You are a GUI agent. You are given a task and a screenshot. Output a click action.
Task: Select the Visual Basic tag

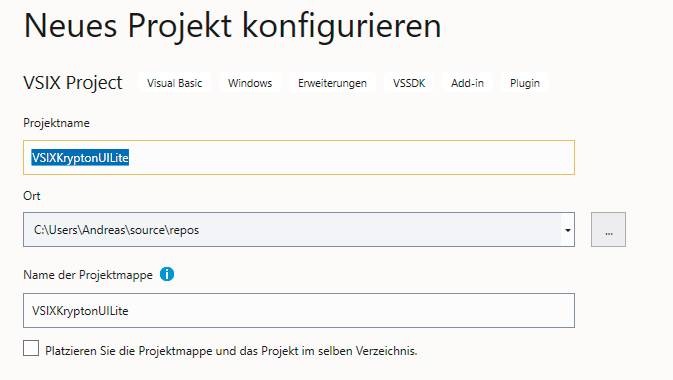click(x=175, y=83)
